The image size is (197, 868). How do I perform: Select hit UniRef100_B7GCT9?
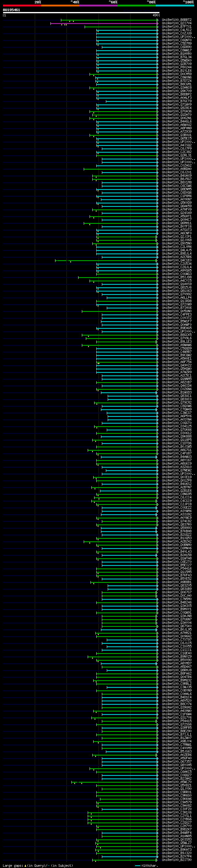[x=176, y=101]
